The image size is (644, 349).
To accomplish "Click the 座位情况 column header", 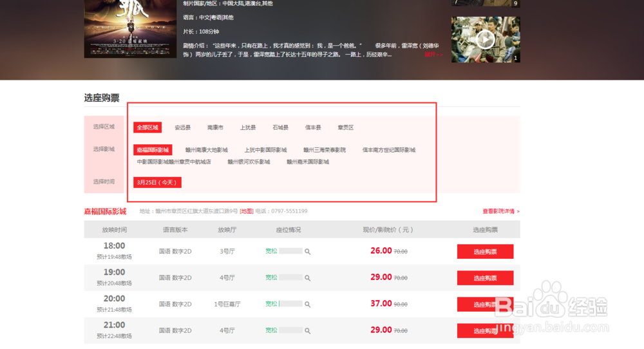I will click(289, 230).
